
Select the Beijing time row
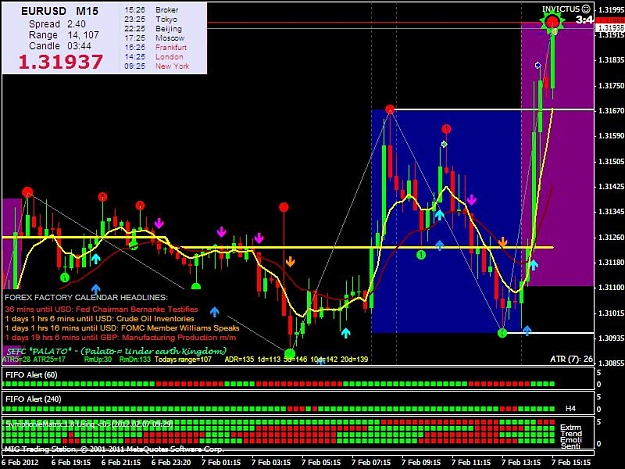pyautogui.click(x=153, y=29)
